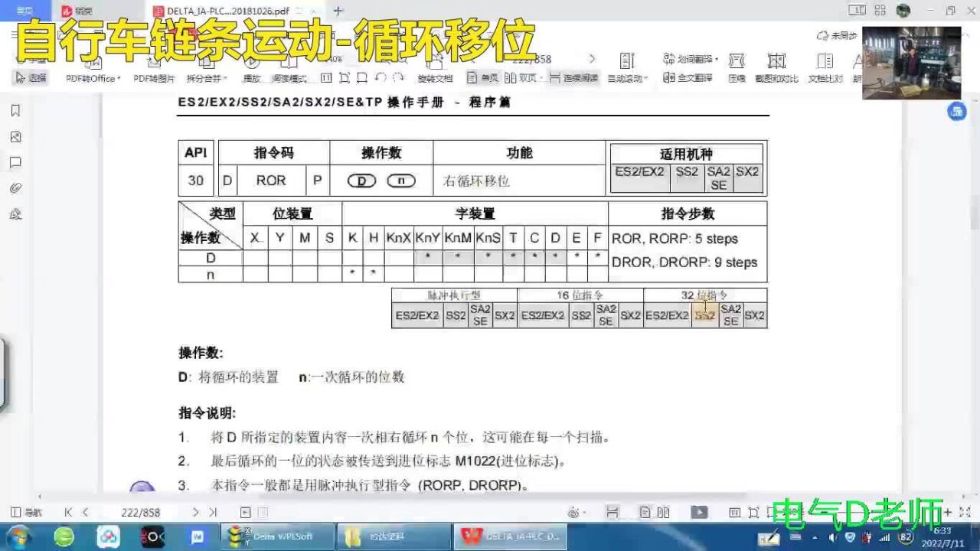Click webcam video thumbnail overlay
The width and height of the screenshot is (980, 551).
tap(911, 64)
